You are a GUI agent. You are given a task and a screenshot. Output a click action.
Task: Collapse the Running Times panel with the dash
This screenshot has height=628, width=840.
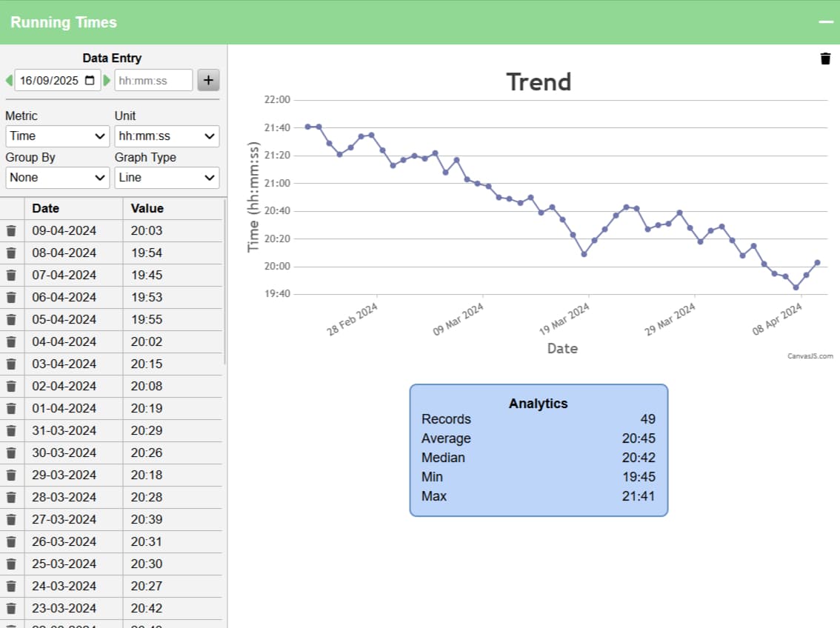826,22
